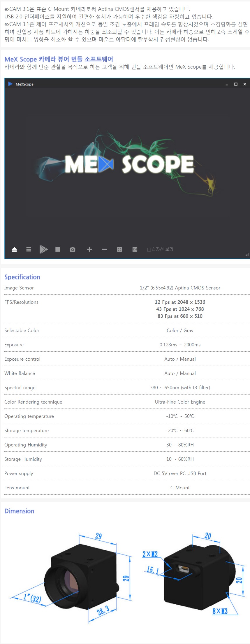Click the 'Spectral range' row label
Viewport: 250px width, 644px height.
(20, 388)
